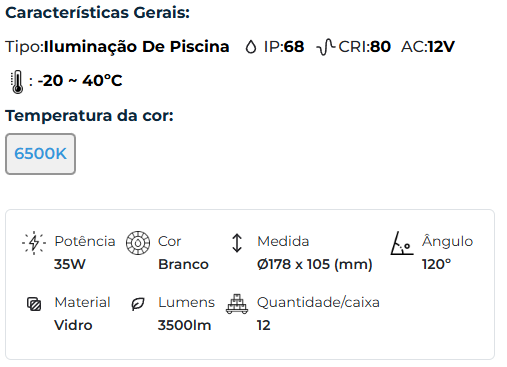This screenshot has width=507, height=367.
Task: Click the 3500lm lumens value
Action: coord(184,325)
